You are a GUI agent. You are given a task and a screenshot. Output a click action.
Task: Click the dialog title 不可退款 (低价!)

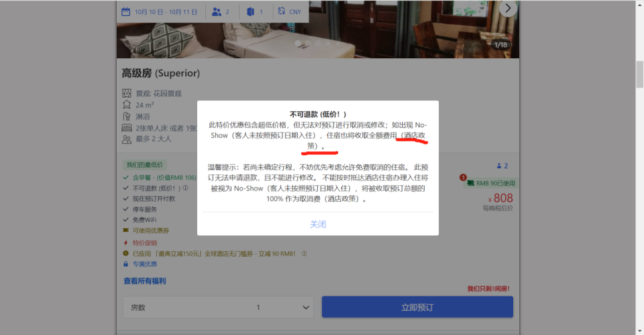(x=318, y=115)
